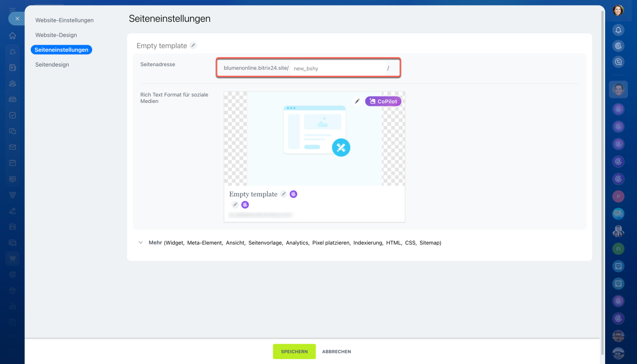Edit the social media preview image
Screen dimensions: 637x364
pos(357,101)
